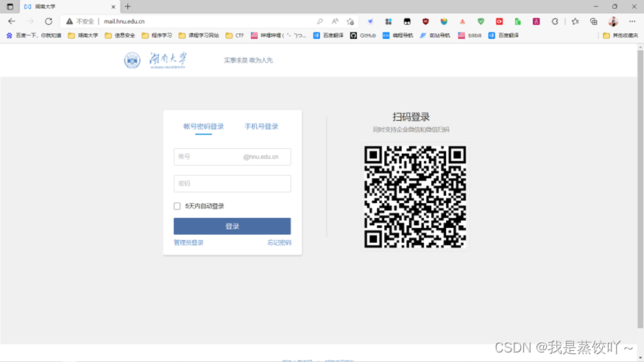Click the Hunan University logo
644x362 pixels.
tap(155, 60)
